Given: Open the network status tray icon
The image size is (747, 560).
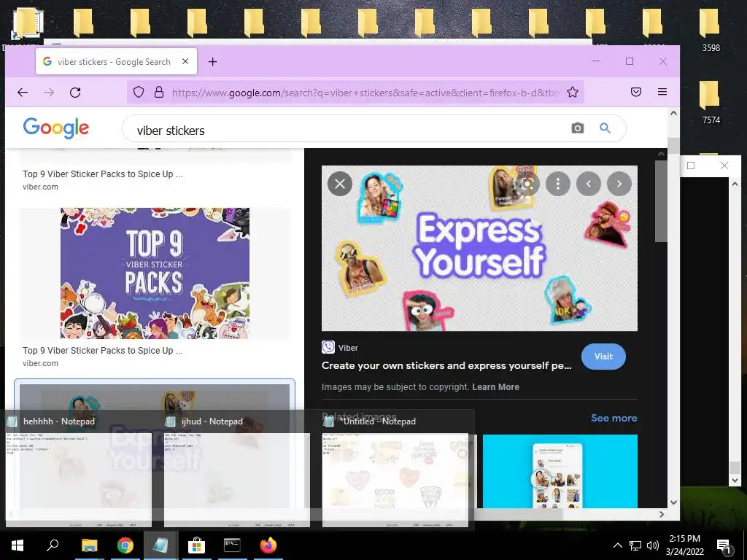Looking at the screenshot, I should [635, 545].
